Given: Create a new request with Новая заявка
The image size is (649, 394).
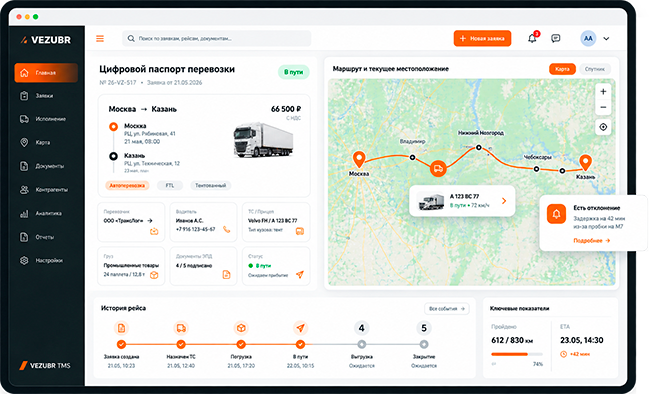Looking at the screenshot, I should pyautogui.click(x=482, y=38).
